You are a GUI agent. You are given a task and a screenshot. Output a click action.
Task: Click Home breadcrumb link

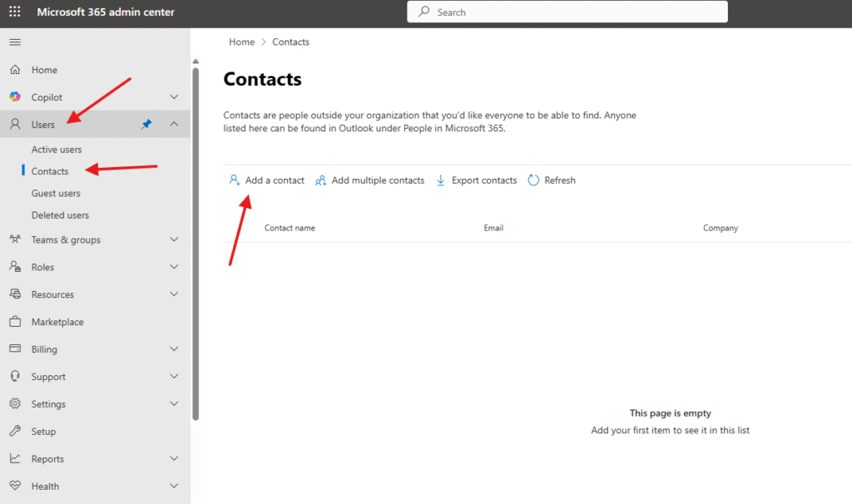pos(241,42)
